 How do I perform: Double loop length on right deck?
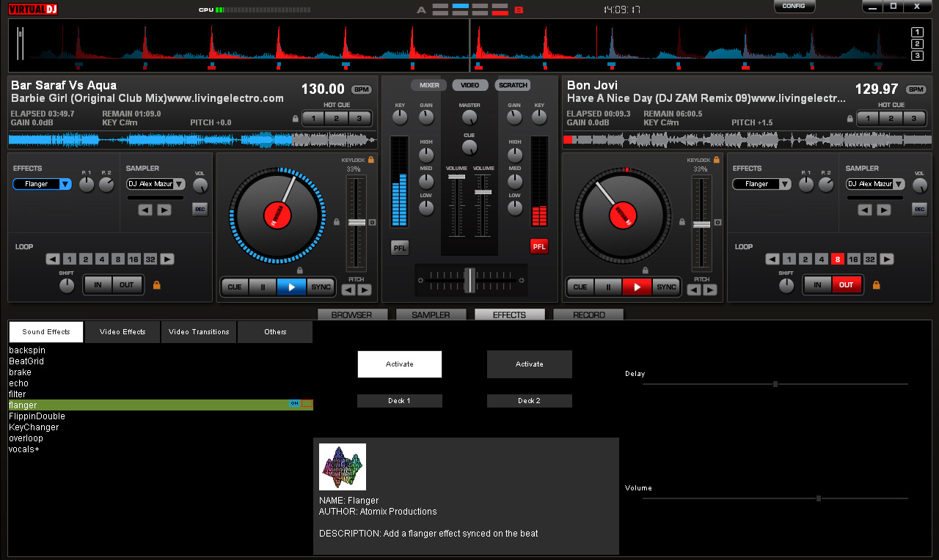click(887, 259)
